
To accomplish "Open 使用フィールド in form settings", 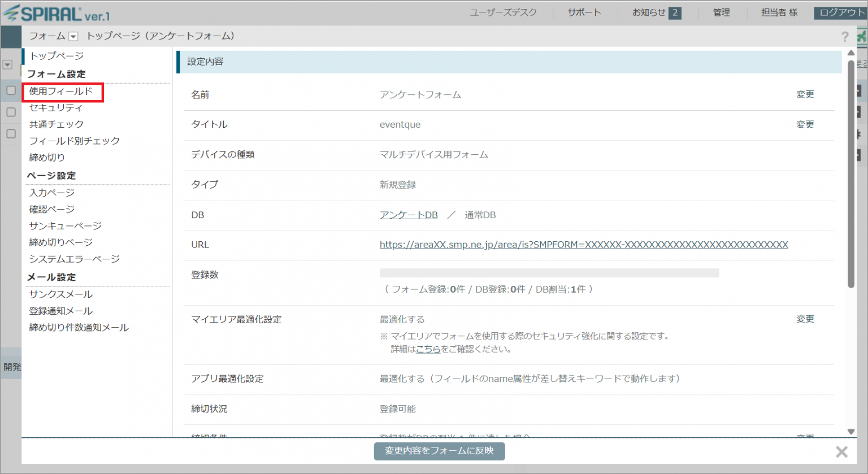I will click(61, 91).
